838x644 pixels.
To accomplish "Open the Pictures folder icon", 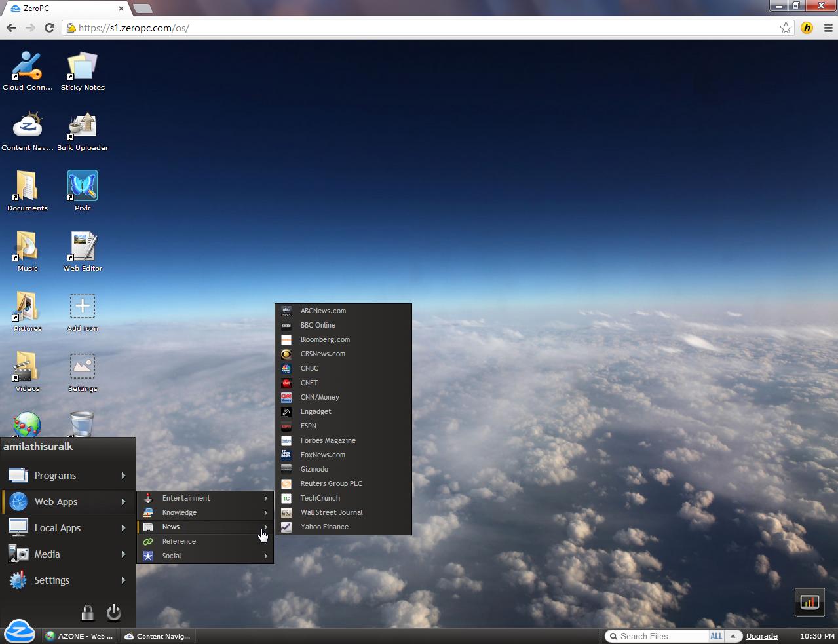I will click(28, 312).
